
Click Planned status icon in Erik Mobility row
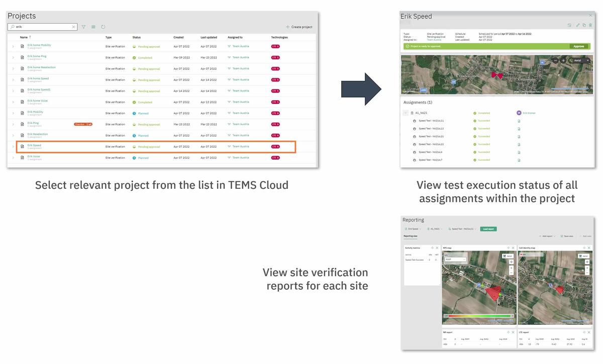134,113
